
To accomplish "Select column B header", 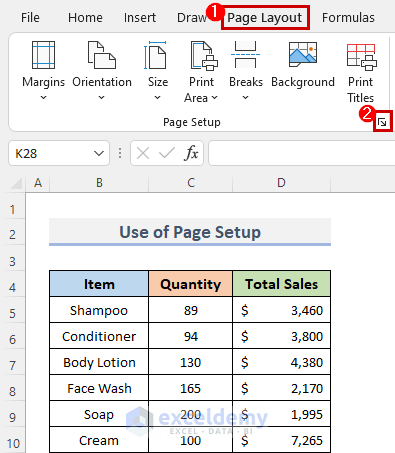I will point(99,183).
